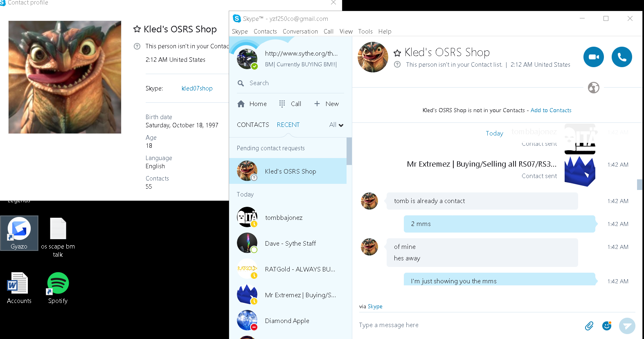
Task: Open the Today history range selector
Action: 494,133
